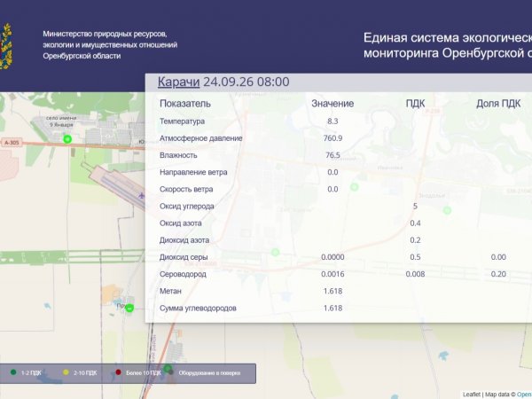The width and height of the screenshot is (532, 399).
Task: Select the Метан value 1.618
Action: pos(332,291)
